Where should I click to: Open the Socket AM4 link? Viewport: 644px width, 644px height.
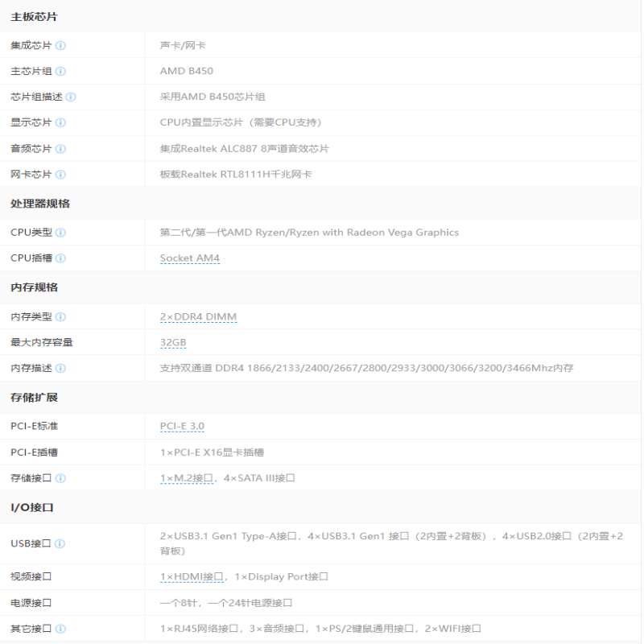coord(190,258)
